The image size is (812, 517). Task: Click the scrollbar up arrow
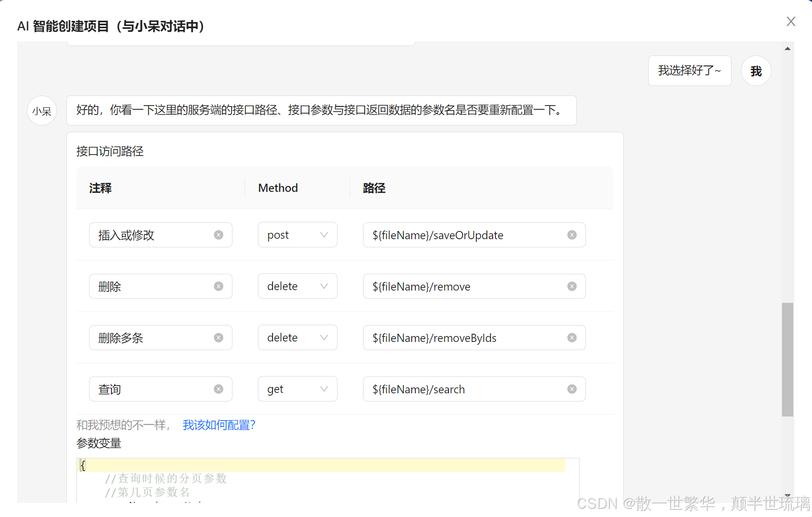click(787, 48)
